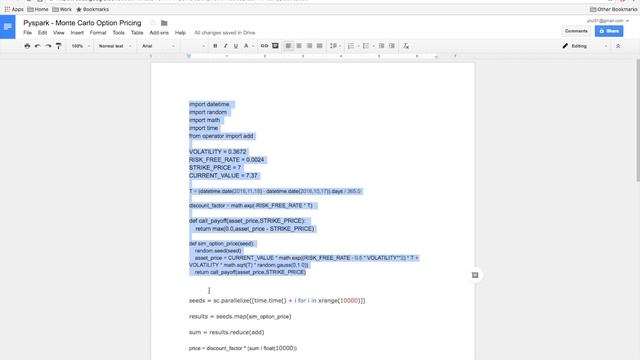Open the Tools menu
Image resolution: width=640 pixels, height=360 pixels.
coord(118,33)
